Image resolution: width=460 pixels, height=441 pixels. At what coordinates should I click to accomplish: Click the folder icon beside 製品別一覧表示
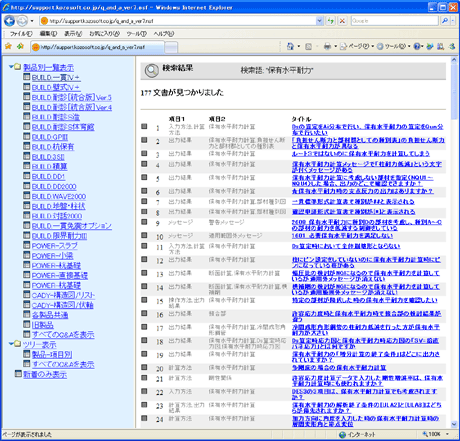(x=18, y=67)
